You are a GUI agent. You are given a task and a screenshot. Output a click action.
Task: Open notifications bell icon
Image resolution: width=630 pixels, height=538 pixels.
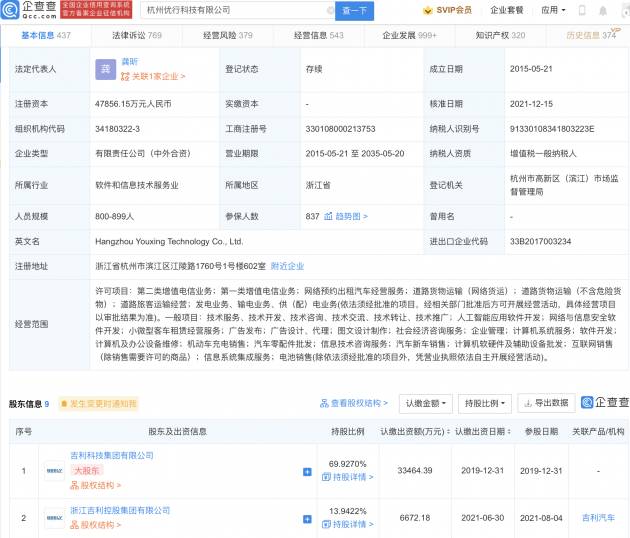tap(603, 11)
